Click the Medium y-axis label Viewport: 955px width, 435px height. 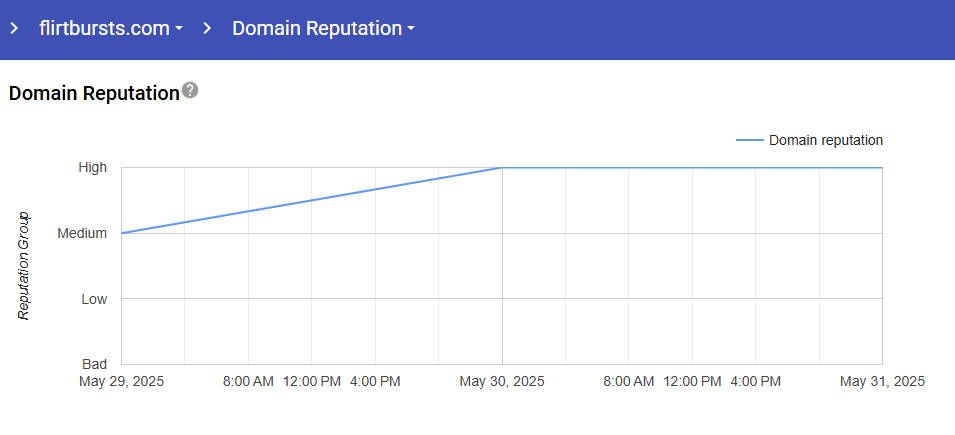(x=82, y=234)
